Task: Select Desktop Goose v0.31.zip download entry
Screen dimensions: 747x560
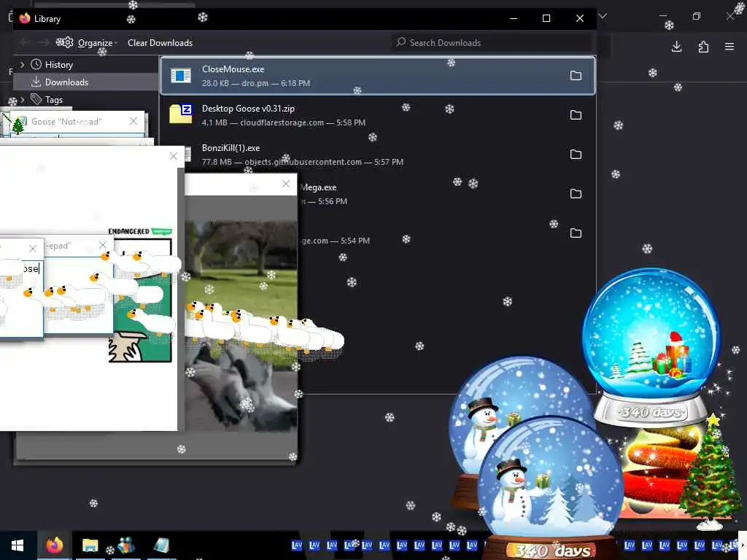Action: pos(378,115)
